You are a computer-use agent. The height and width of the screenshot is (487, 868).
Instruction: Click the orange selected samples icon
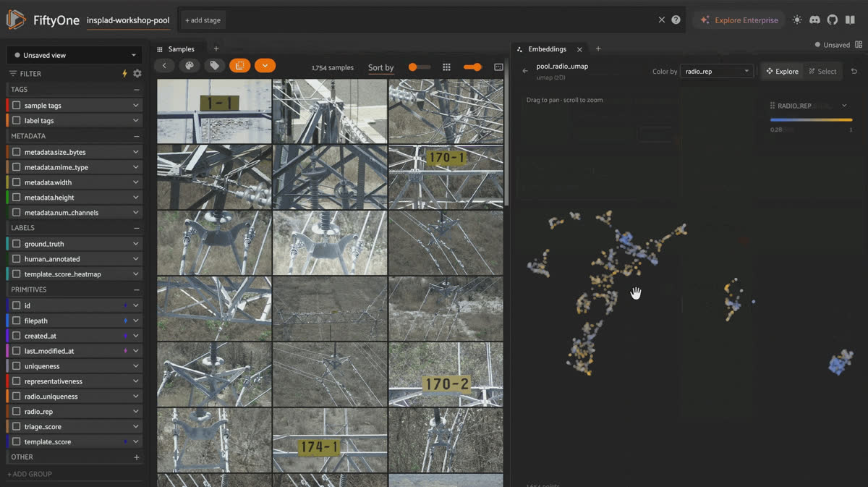(239, 66)
